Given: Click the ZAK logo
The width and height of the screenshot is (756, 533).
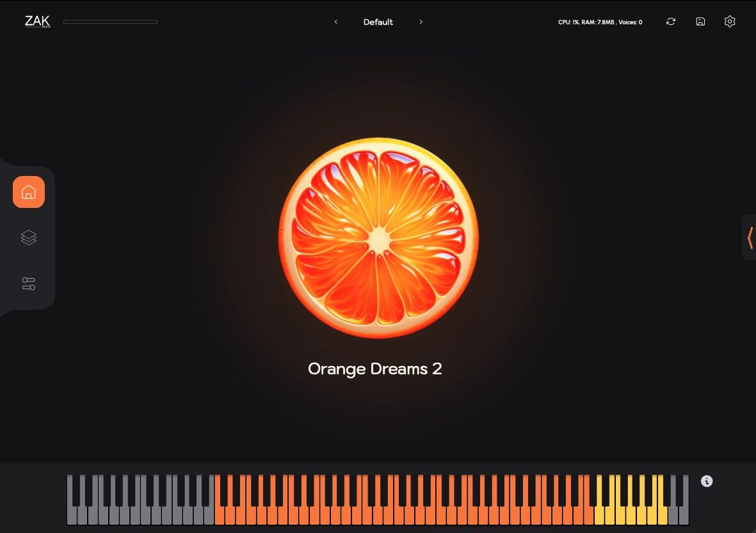Looking at the screenshot, I should tap(37, 21).
